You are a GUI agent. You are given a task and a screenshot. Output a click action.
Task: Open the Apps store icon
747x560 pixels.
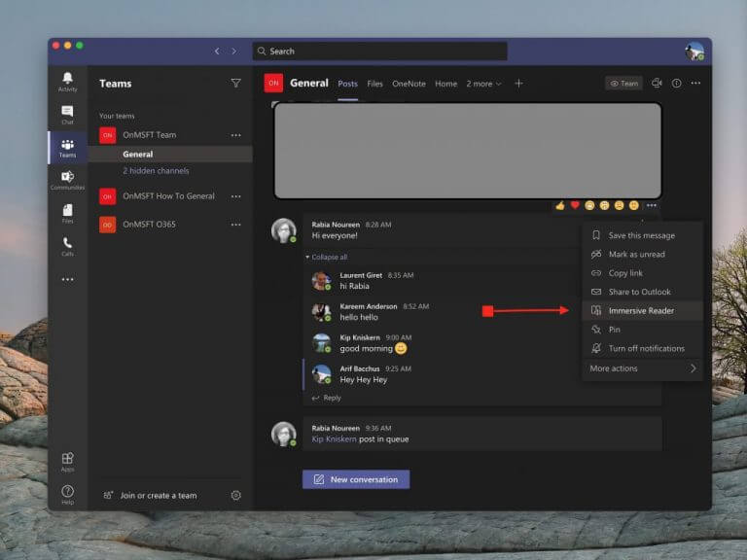[68, 462]
